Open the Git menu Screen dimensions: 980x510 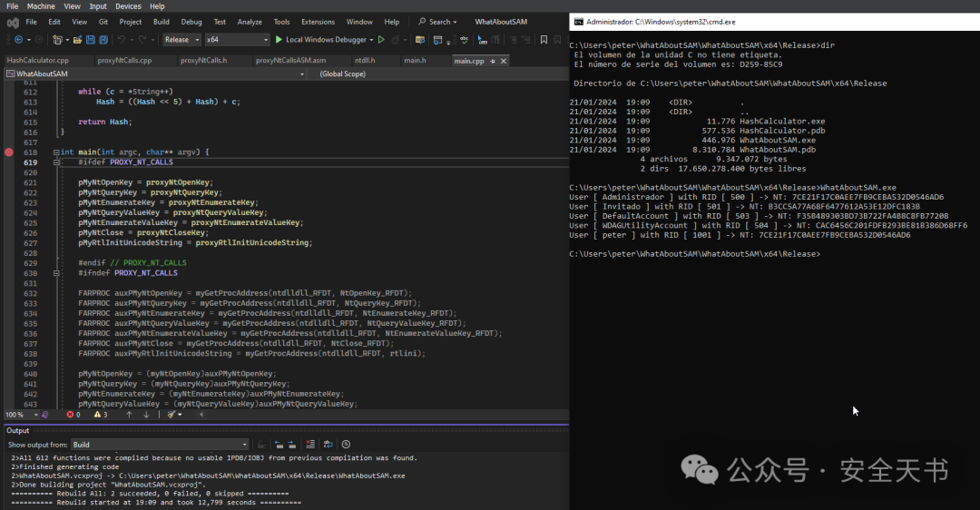(103, 22)
